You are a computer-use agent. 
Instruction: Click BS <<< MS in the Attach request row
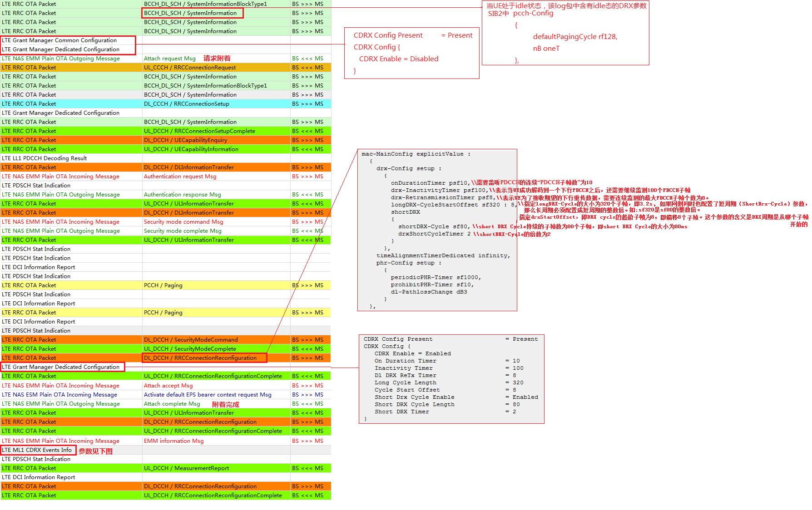308,59
